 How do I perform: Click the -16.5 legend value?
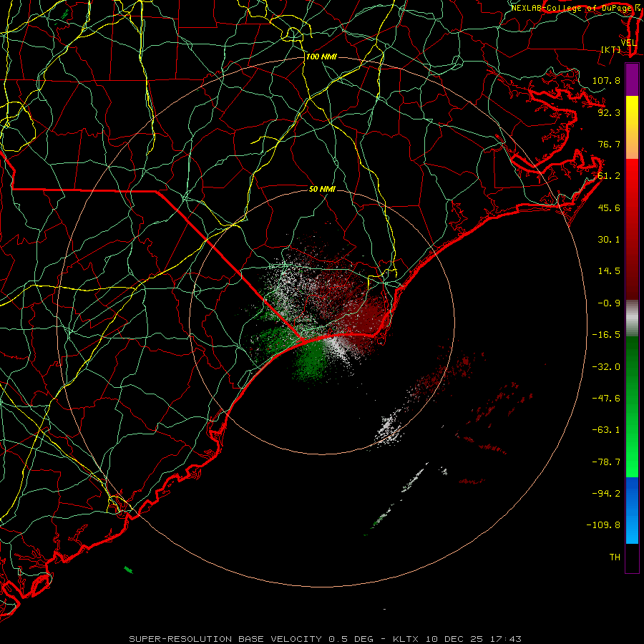606,335
